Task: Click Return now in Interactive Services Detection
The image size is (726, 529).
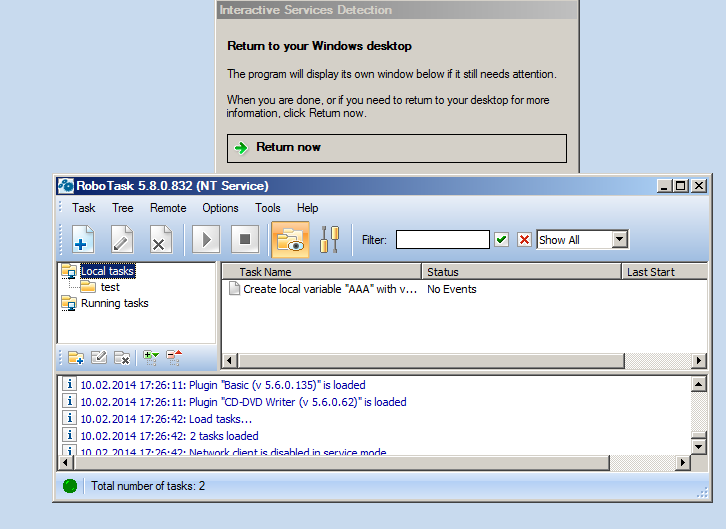Action: [397, 148]
